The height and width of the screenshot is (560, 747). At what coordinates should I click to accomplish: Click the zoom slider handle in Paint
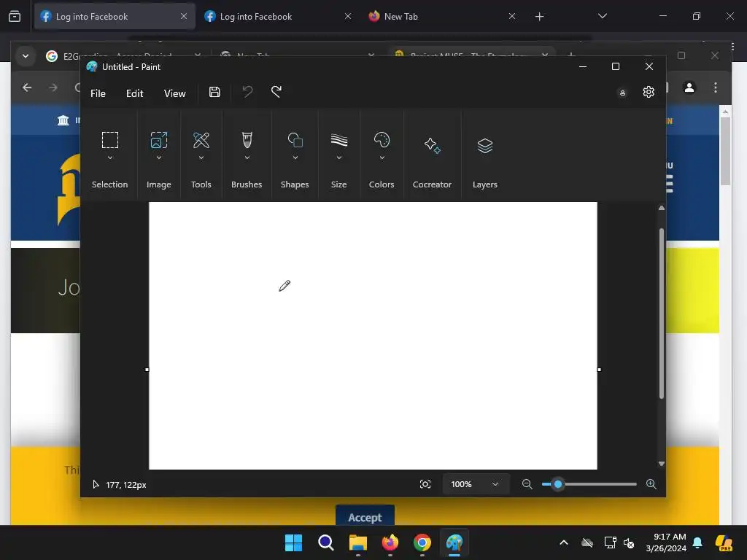pyautogui.click(x=558, y=484)
